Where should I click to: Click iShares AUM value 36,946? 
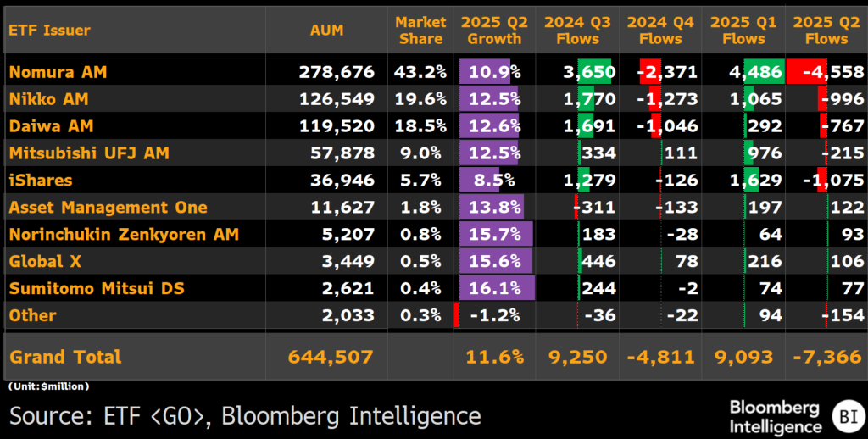tap(343, 180)
